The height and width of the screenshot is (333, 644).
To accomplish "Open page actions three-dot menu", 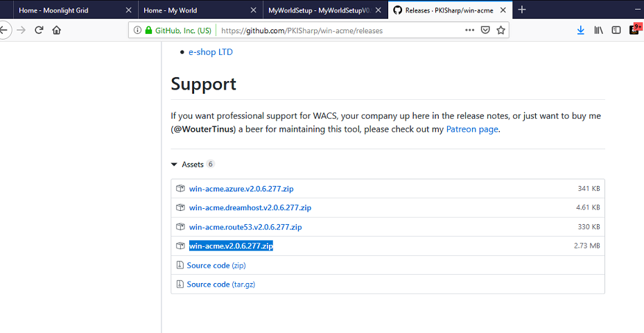I will (x=470, y=30).
